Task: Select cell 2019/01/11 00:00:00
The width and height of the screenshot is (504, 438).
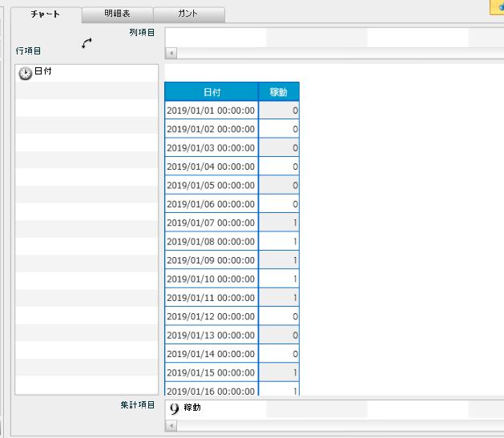Action: click(x=212, y=298)
